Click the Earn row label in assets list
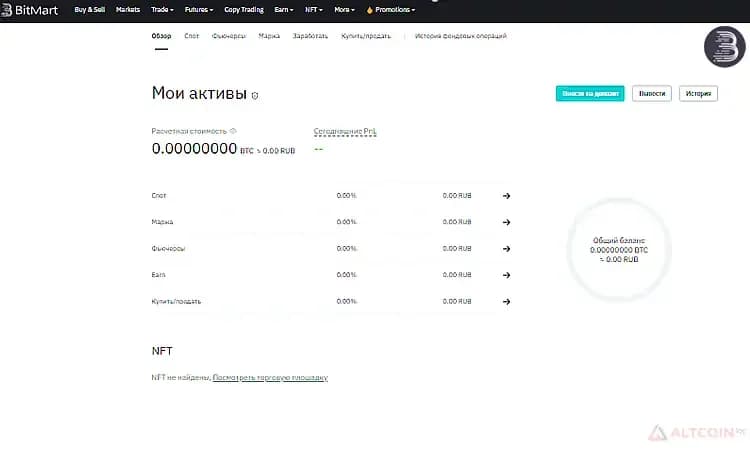The image size is (750, 450). [x=158, y=275]
